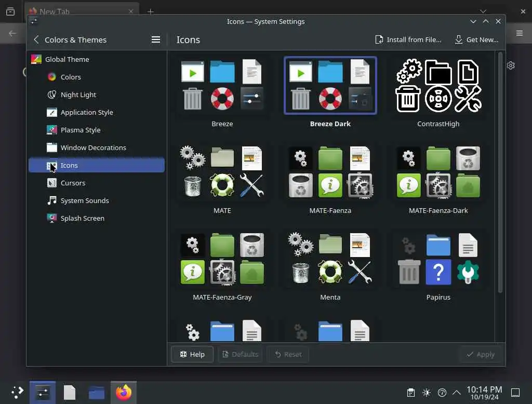Apply the icon theme changes

(x=481, y=355)
